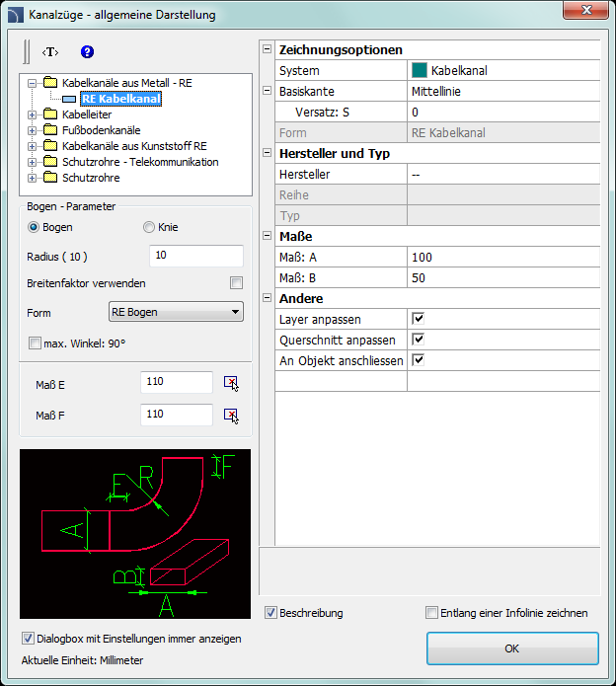Screen dimensions: 616x686
Task: Click the Schutzrohre folder icon
Action: pos(50,178)
